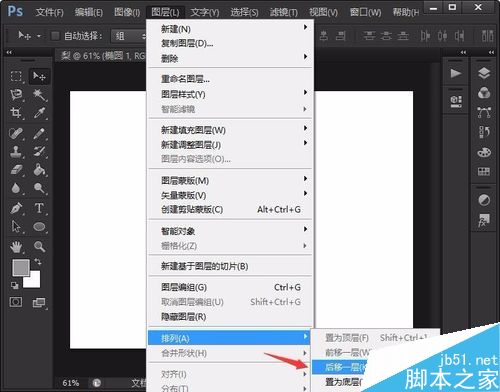Image resolution: width=500 pixels, height=392 pixels.
Task: Open the 文件(F) menu
Action: click(49, 12)
